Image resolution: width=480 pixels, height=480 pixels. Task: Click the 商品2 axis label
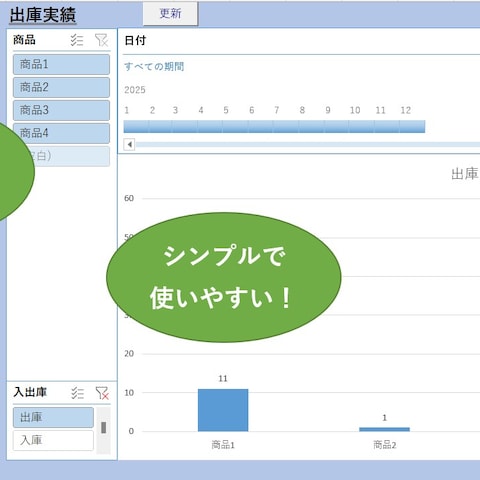[384, 445]
